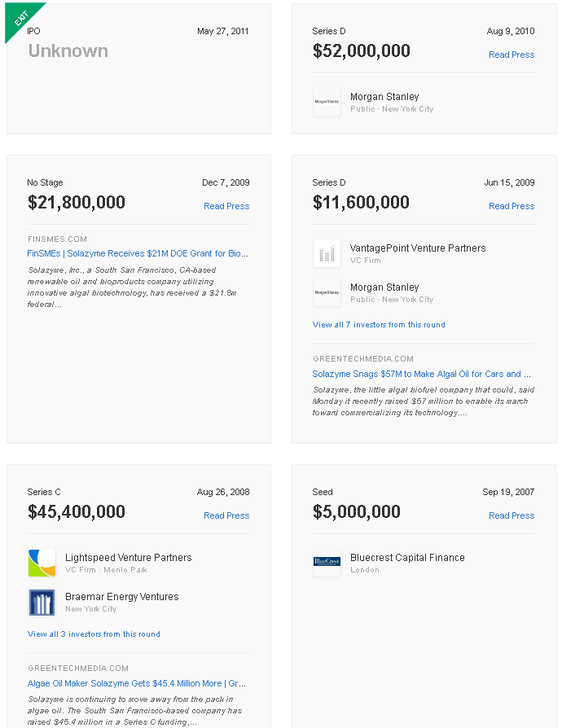Open the Lightspeed Venture Partners logo
This screenshot has width=562, height=728.
tap(42, 564)
